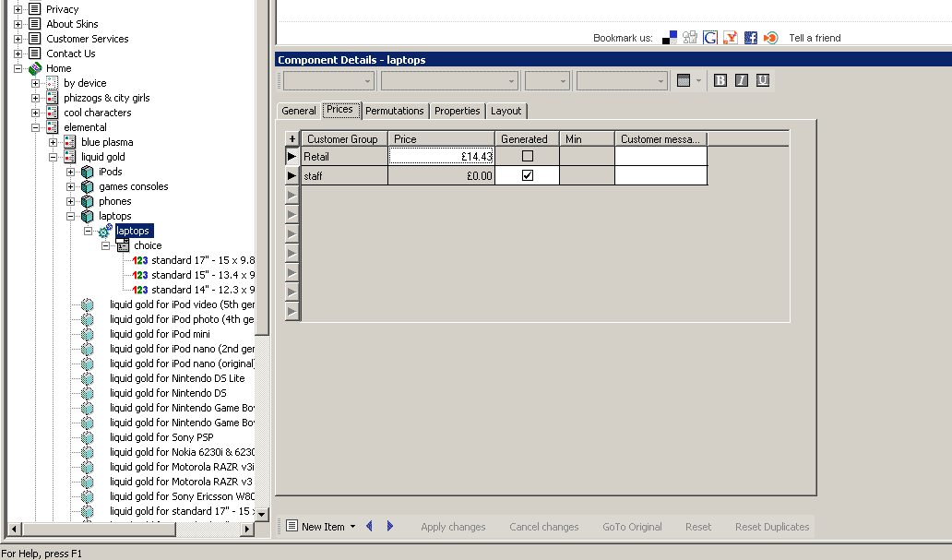Expand the iPods tree node
Screen dimensions: 952x560
tap(71, 172)
